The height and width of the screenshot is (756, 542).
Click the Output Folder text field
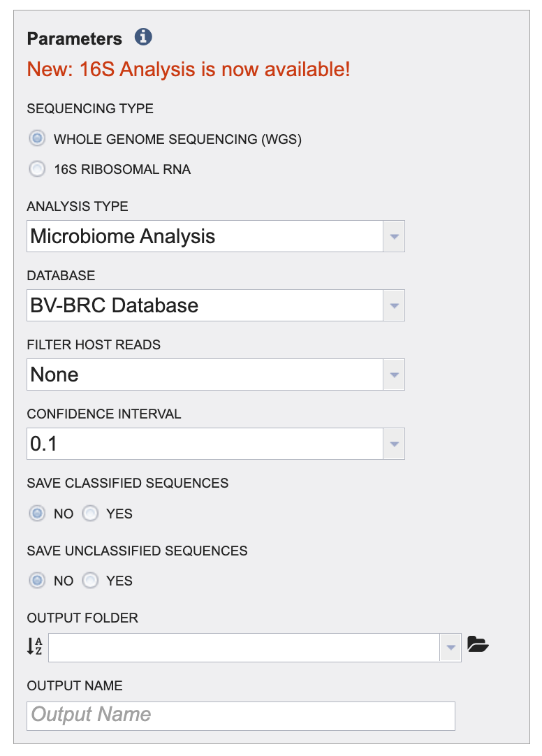[244, 648]
